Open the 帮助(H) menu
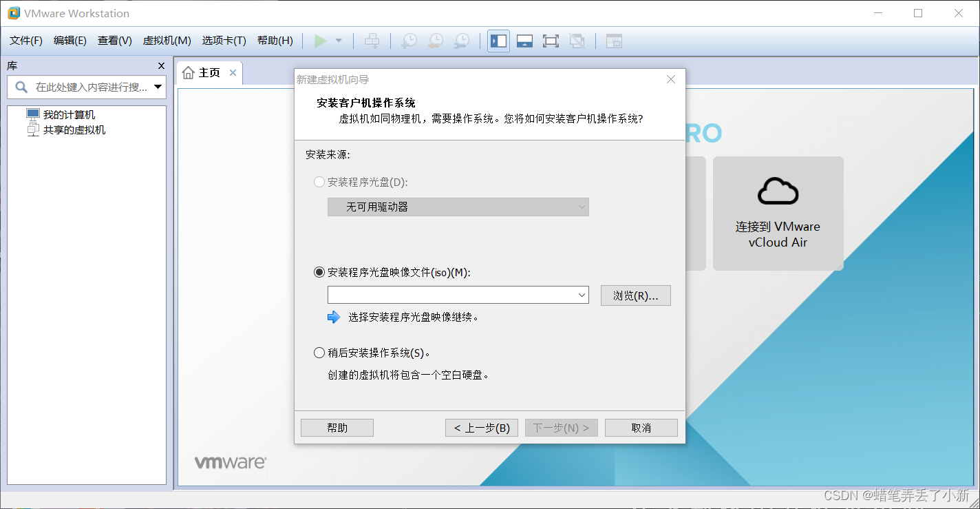 click(275, 41)
